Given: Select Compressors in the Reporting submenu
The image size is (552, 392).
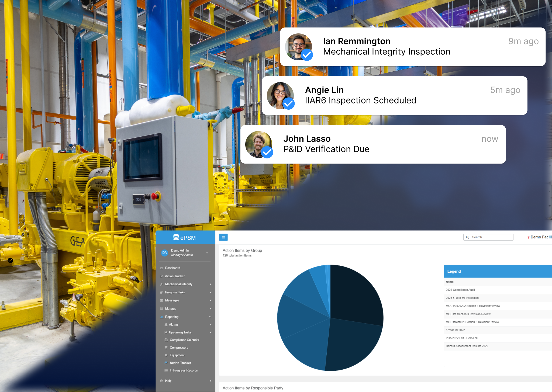Looking at the screenshot, I should pos(179,348).
